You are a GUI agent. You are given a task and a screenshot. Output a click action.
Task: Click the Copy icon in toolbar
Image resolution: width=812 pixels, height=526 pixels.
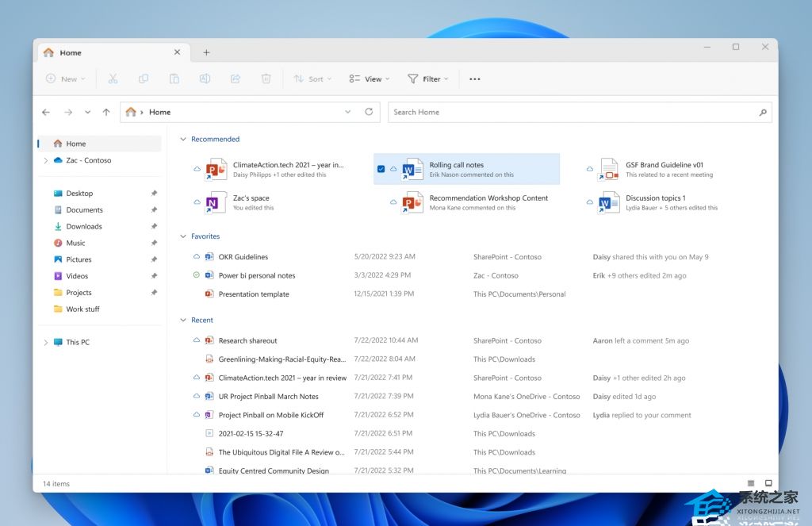coord(144,79)
